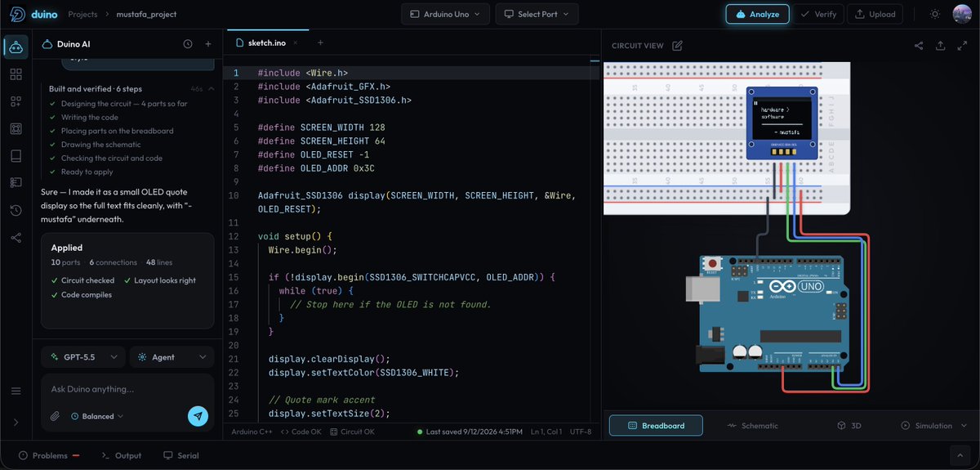The image size is (980, 470).
Task: Click the Code OK status indicator
Action: pos(301,432)
